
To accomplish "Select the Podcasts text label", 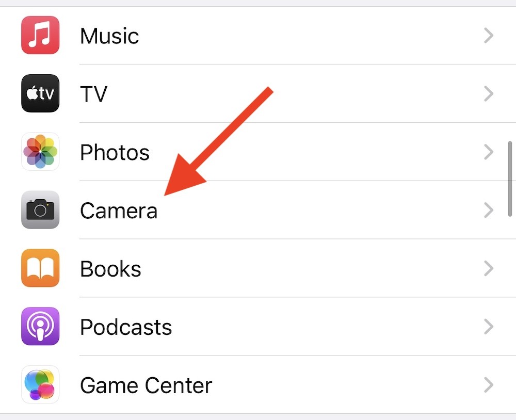I will pos(126,328).
